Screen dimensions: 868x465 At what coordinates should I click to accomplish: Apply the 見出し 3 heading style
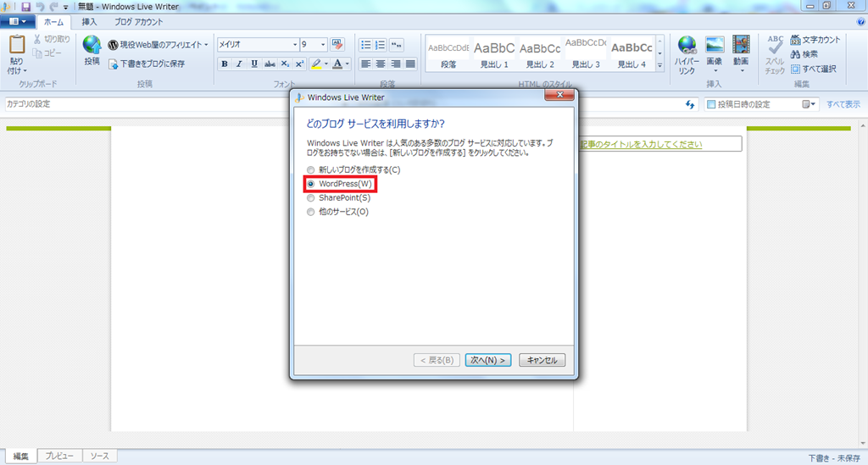coord(586,53)
